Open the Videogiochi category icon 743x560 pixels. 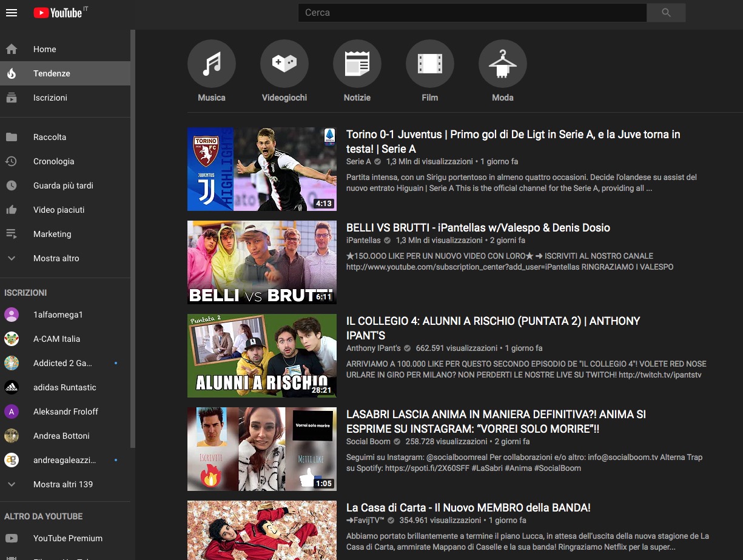(284, 64)
